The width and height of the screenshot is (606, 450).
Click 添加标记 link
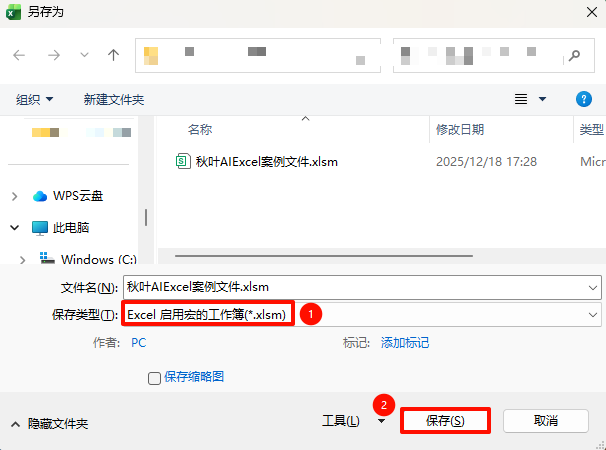coord(405,343)
